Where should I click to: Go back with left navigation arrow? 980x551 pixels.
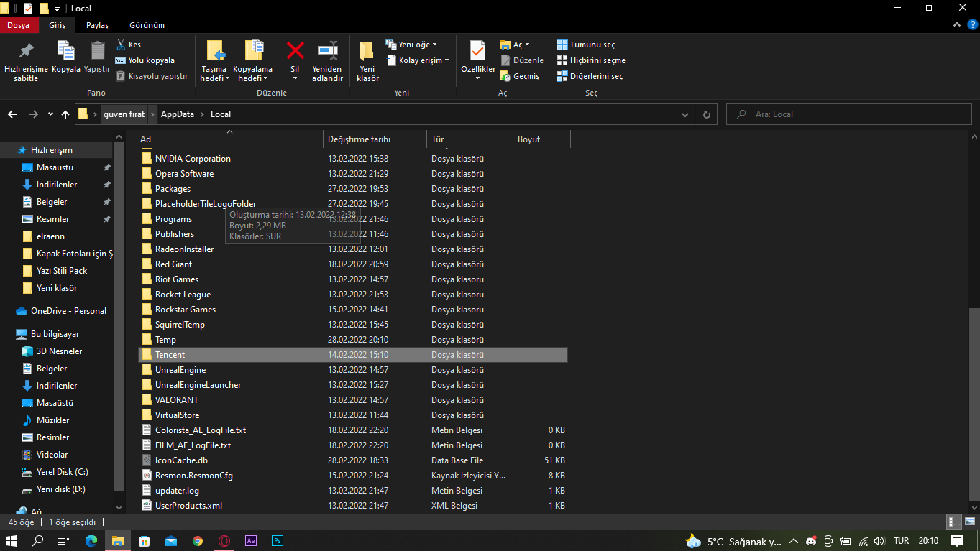12,114
